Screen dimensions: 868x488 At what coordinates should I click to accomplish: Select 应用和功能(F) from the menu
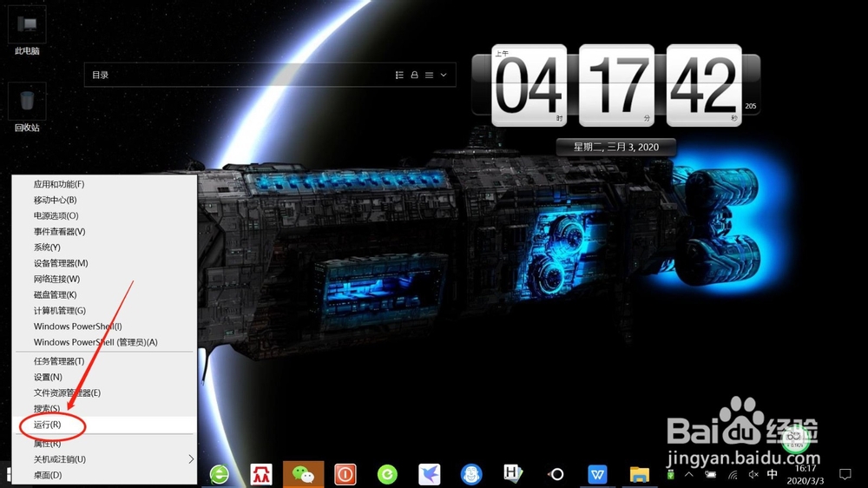pyautogui.click(x=104, y=184)
